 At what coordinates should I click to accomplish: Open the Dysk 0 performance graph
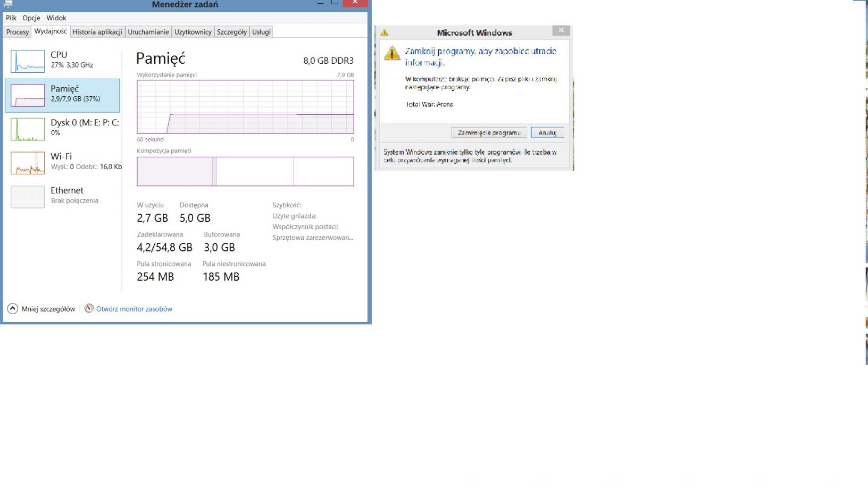[28, 129]
